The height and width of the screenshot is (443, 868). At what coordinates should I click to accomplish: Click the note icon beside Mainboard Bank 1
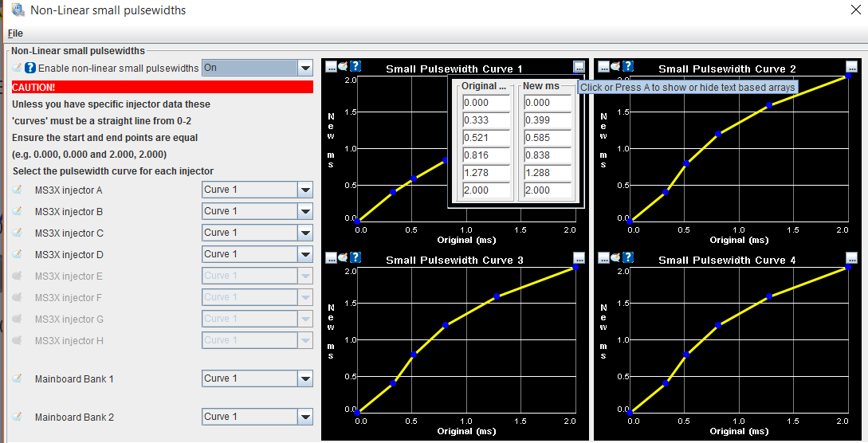click(x=18, y=379)
